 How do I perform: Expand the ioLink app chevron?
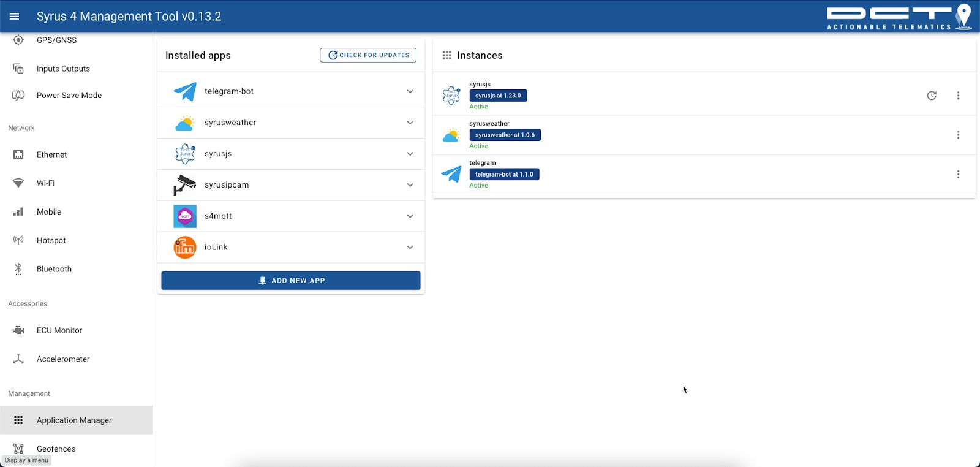pos(410,248)
